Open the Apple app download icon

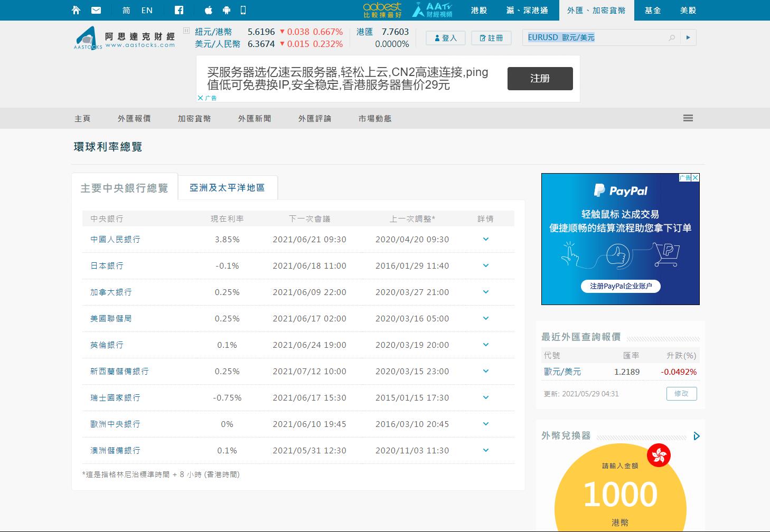(x=208, y=10)
